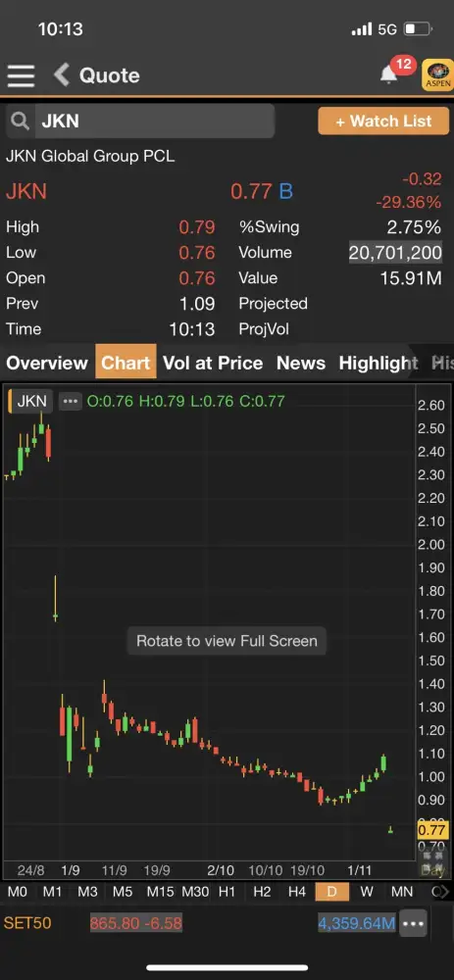Open the SET50 index ticker
The image size is (454, 980).
(26, 923)
